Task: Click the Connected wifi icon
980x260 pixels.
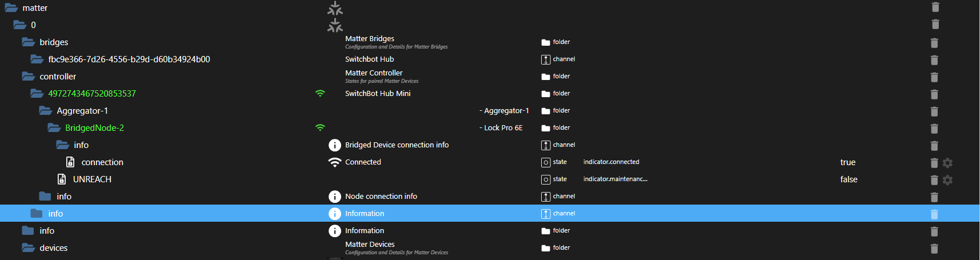Action: pos(335,162)
